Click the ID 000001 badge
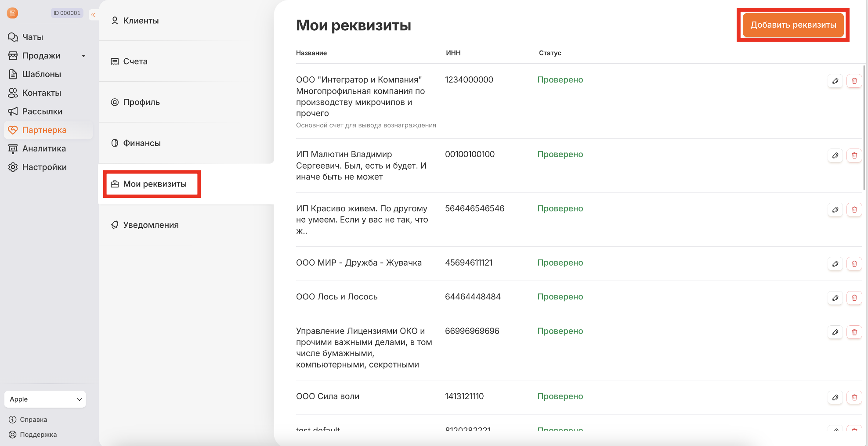Viewport: 868px width, 446px height. [67, 13]
